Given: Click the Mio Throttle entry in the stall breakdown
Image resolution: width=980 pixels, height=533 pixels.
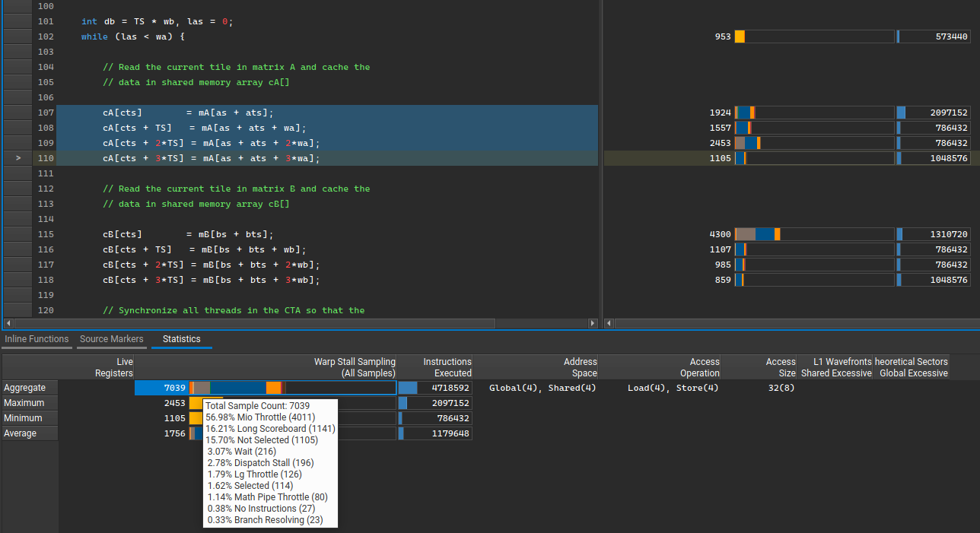Looking at the screenshot, I should [259, 417].
